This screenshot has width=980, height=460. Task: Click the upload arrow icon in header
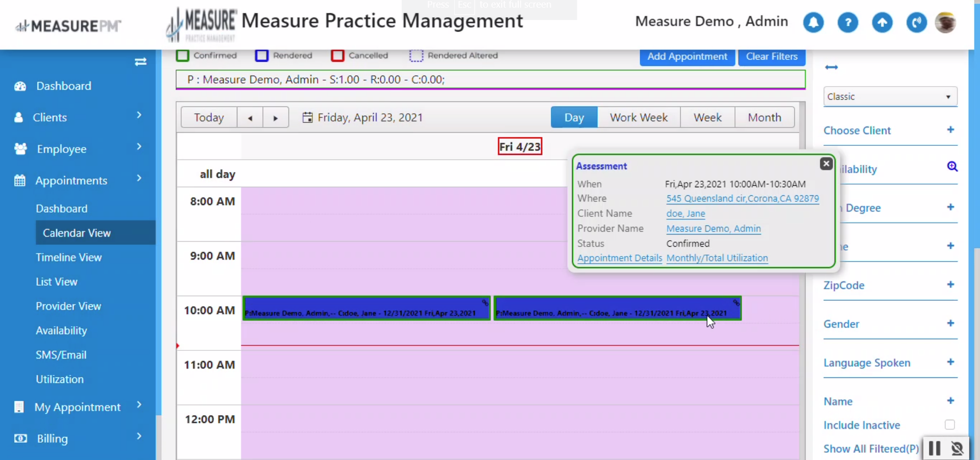882,22
